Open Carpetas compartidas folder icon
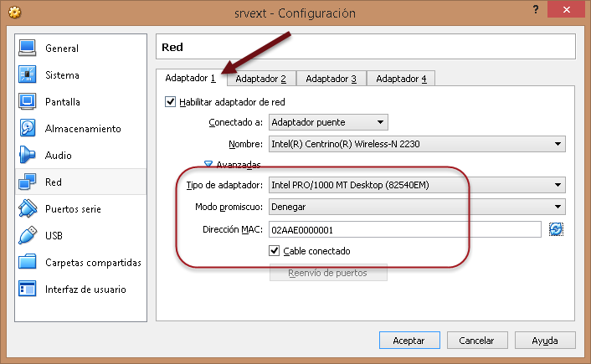 pyautogui.click(x=28, y=263)
